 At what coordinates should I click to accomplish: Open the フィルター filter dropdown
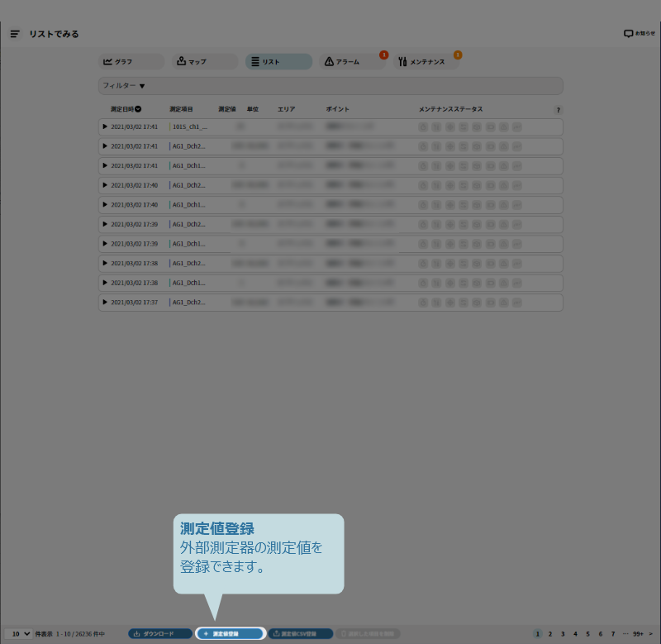(330, 86)
